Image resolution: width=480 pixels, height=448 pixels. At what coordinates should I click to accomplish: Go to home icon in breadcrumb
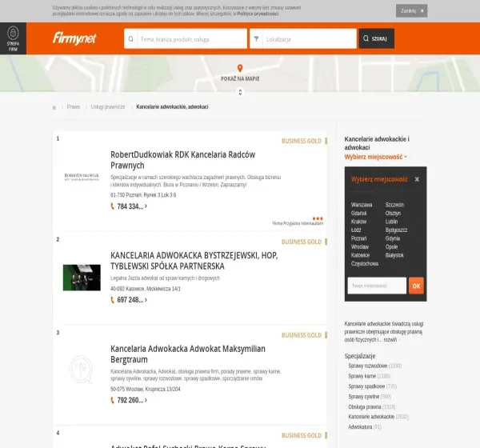point(54,107)
